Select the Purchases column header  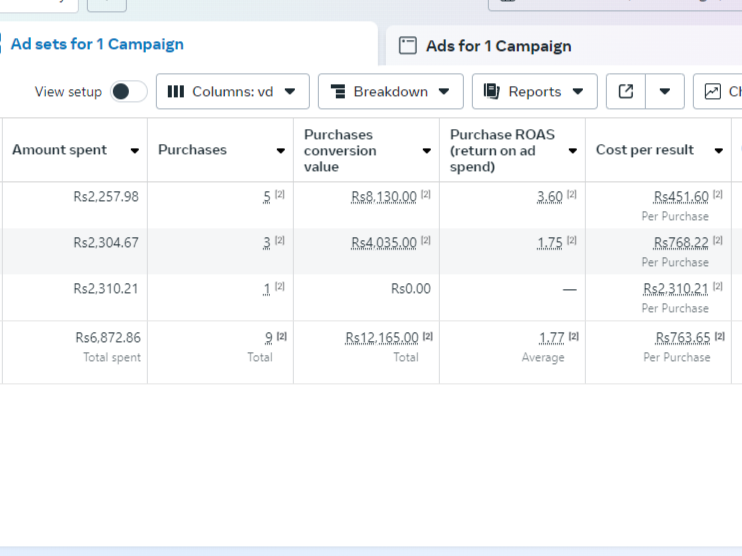pos(192,150)
